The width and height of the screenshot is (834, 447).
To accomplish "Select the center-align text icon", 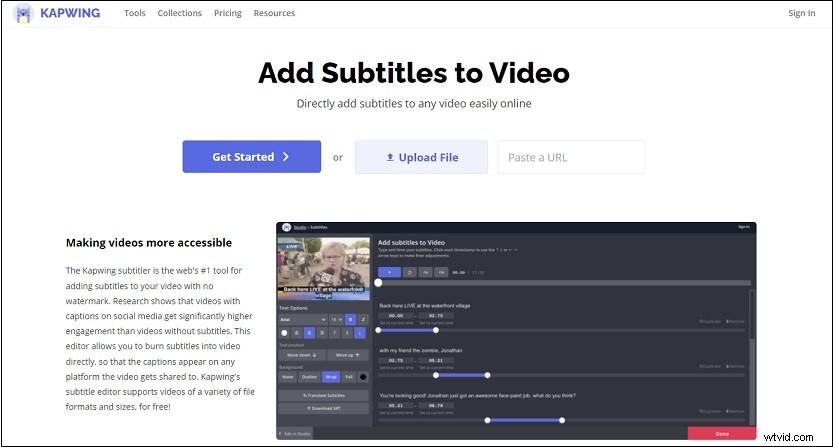I will pyautogui.click(x=310, y=333).
